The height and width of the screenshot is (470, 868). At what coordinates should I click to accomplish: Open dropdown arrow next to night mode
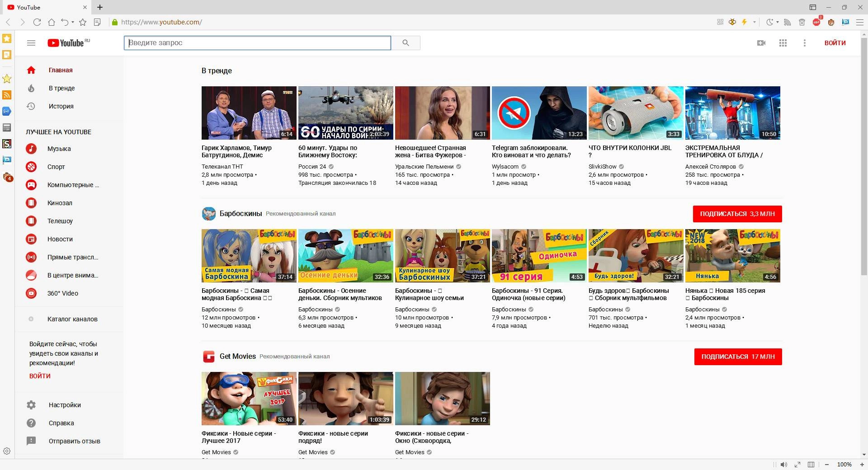point(778,22)
